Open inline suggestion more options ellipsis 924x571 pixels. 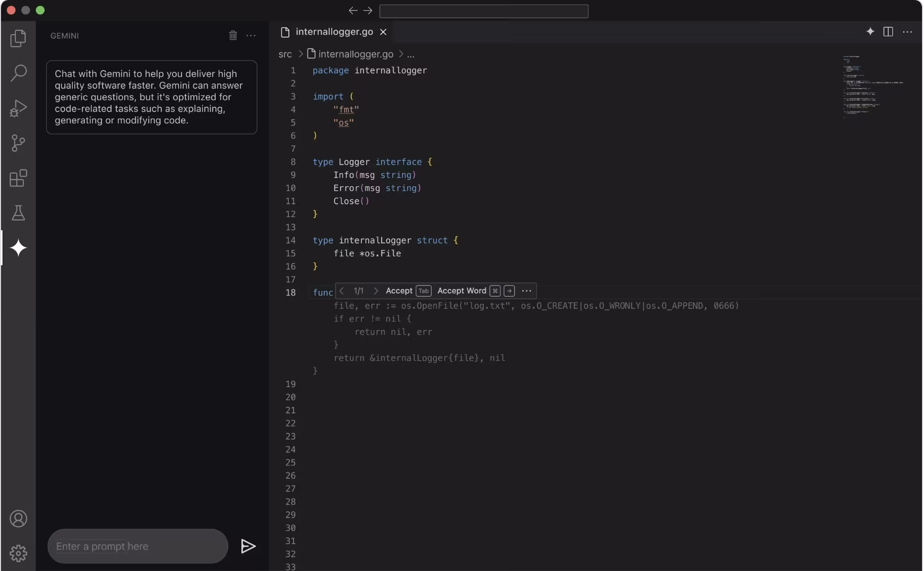point(526,291)
